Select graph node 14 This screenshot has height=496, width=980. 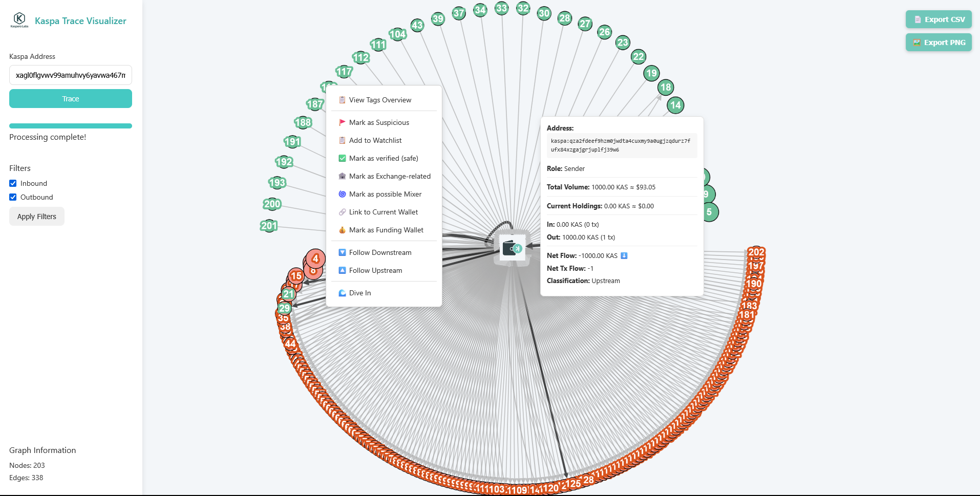point(676,105)
